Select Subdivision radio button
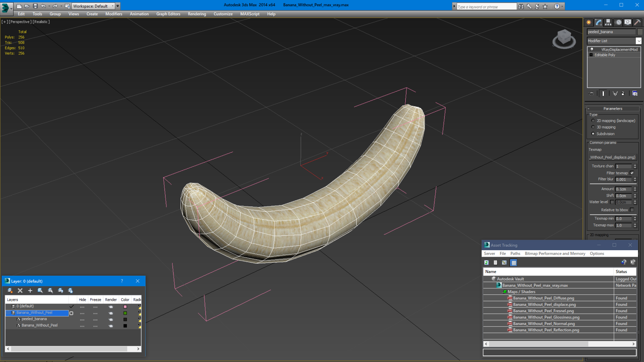Viewport: 644px width, 362px height. coord(593,134)
